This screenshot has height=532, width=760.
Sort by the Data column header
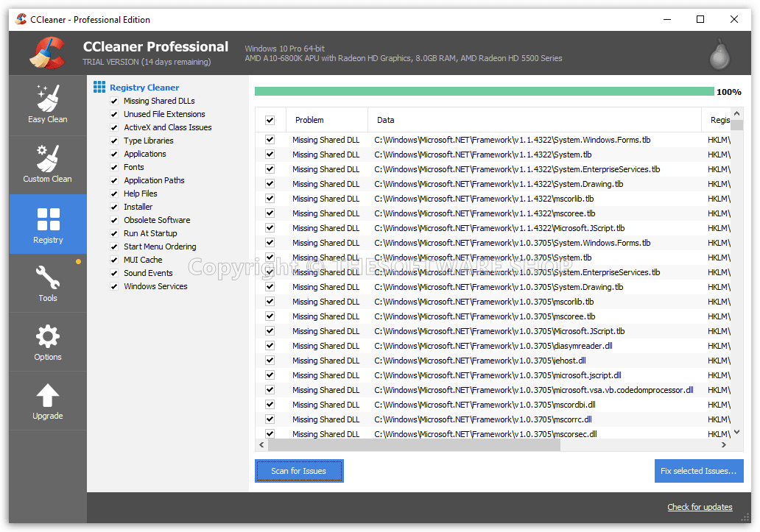point(535,120)
